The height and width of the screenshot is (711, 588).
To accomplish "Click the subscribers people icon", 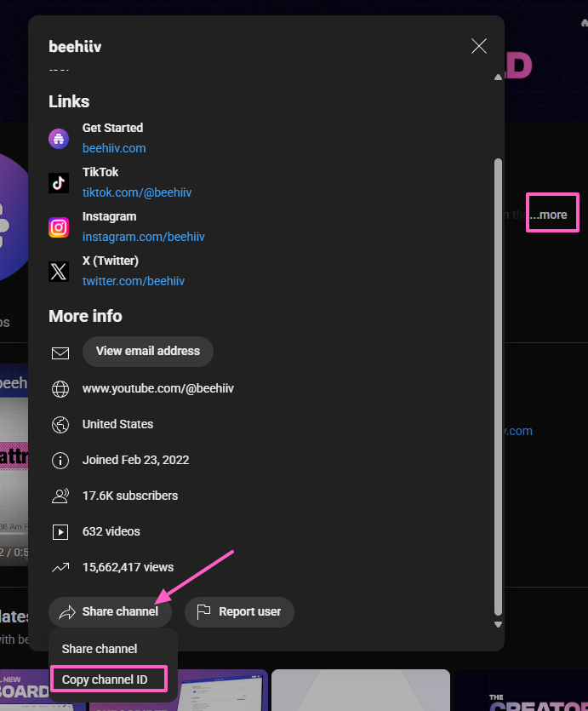I will tap(60, 496).
